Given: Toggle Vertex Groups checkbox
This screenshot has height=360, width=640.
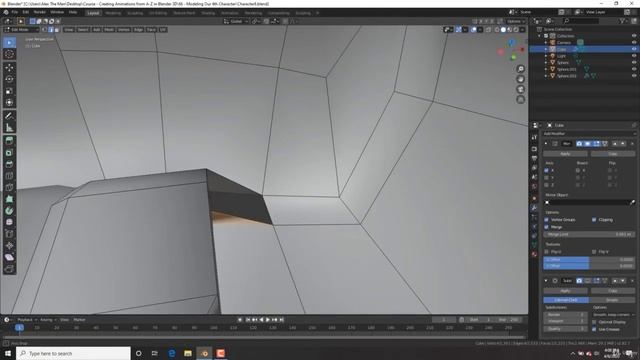Looking at the screenshot, I should tap(547, 220).
